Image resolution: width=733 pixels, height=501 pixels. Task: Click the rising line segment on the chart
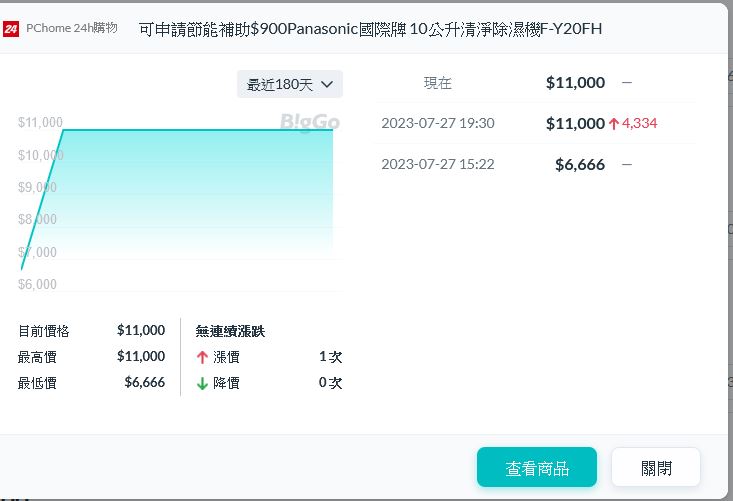pos(42,200)
